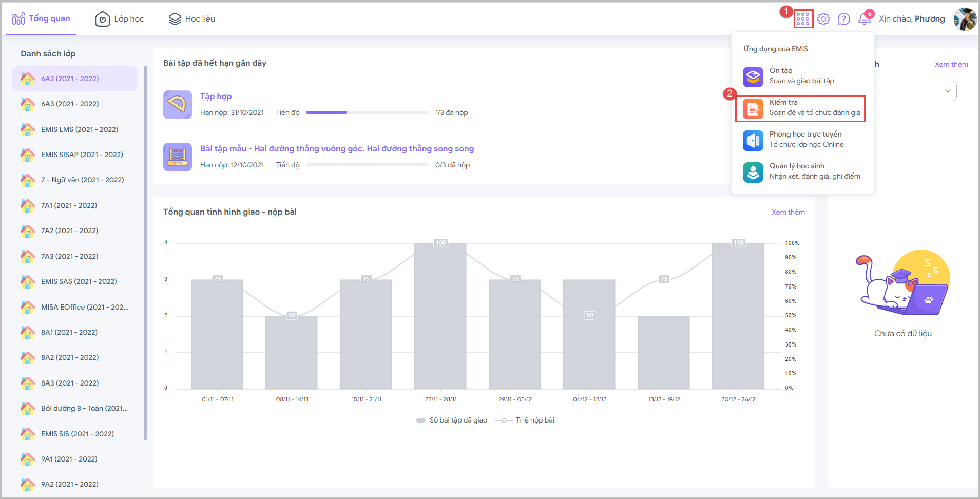Toggle Tỉ lệ nộp bài legend
The image size is (980, 499).
pos(525,420)
